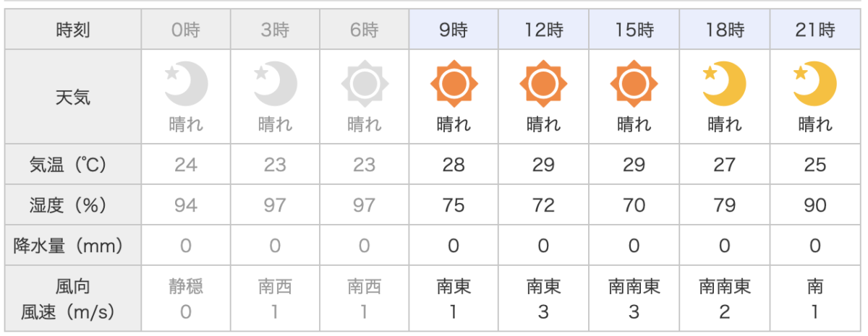Select the 9時 column header

(454, 30)
